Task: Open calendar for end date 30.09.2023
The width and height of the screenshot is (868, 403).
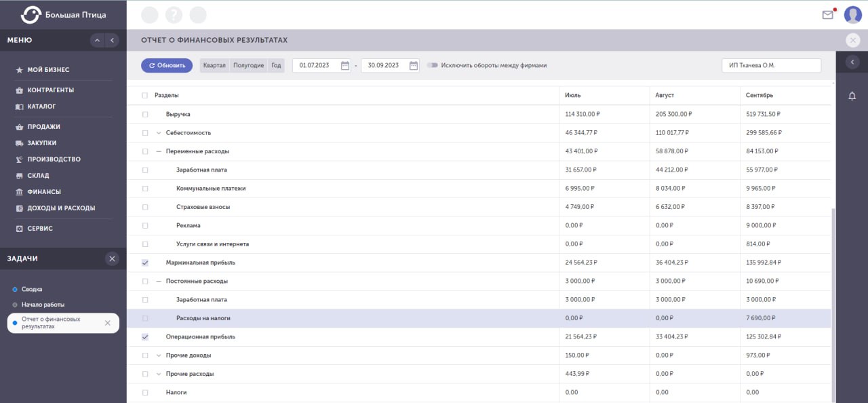Action: click(414, 66)
